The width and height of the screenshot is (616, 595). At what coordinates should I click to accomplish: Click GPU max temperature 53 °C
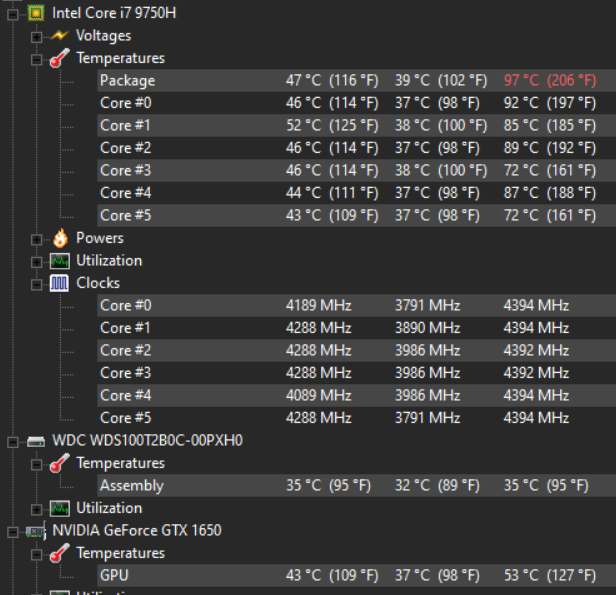[x=550, y=576]
